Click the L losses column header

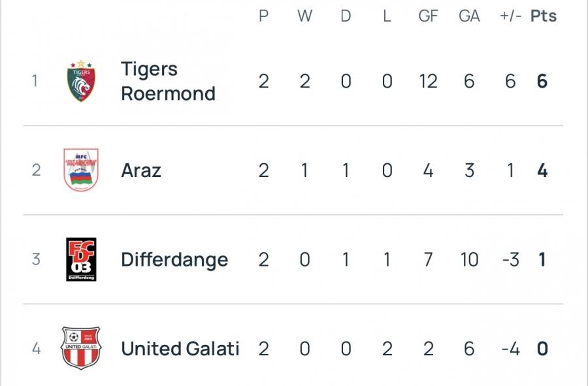pyautogui.click(x=387, y=16)
